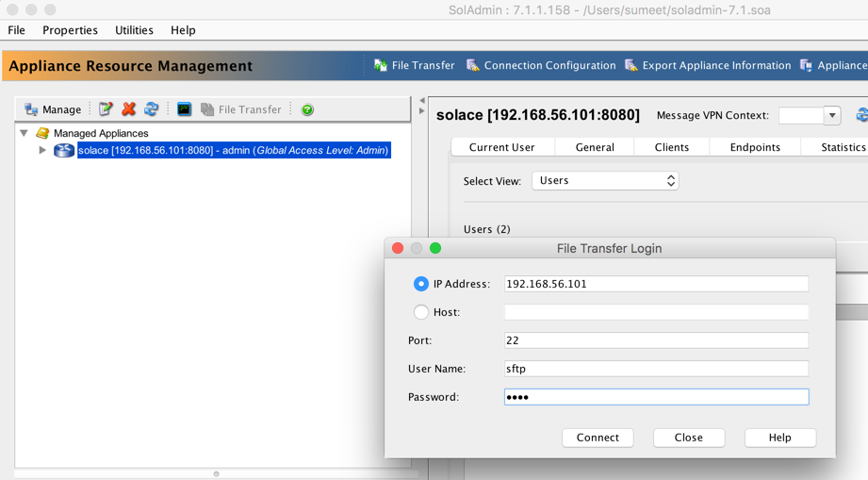
Task: Switch to the Endpoints tab
Action: 755,147
